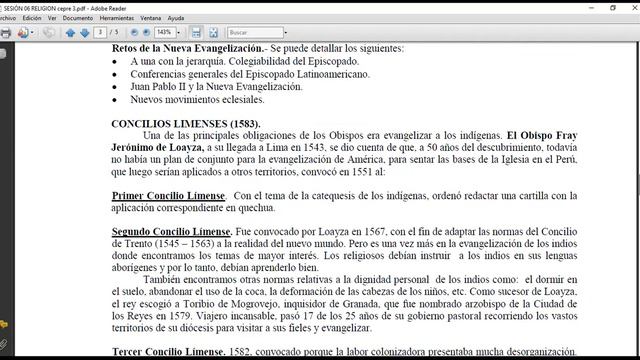Click bullet 'A una con la jerarquía'

click(x=178, y=61)
